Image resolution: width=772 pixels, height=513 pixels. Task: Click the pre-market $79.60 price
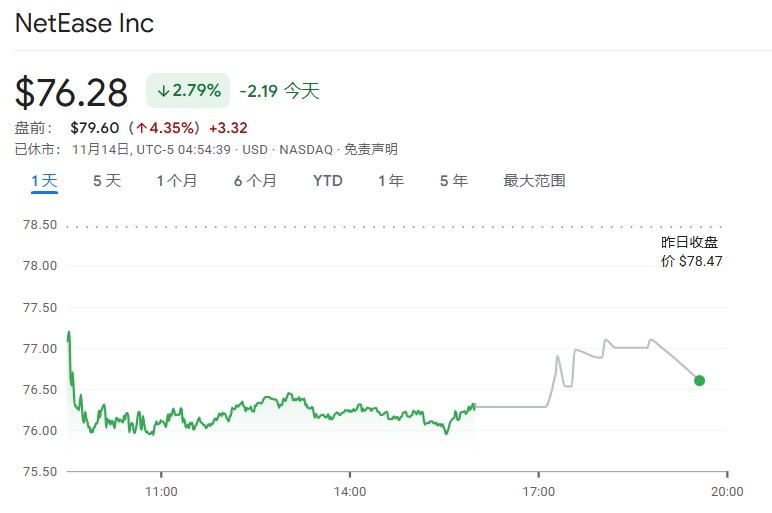(x=95, y=128)
